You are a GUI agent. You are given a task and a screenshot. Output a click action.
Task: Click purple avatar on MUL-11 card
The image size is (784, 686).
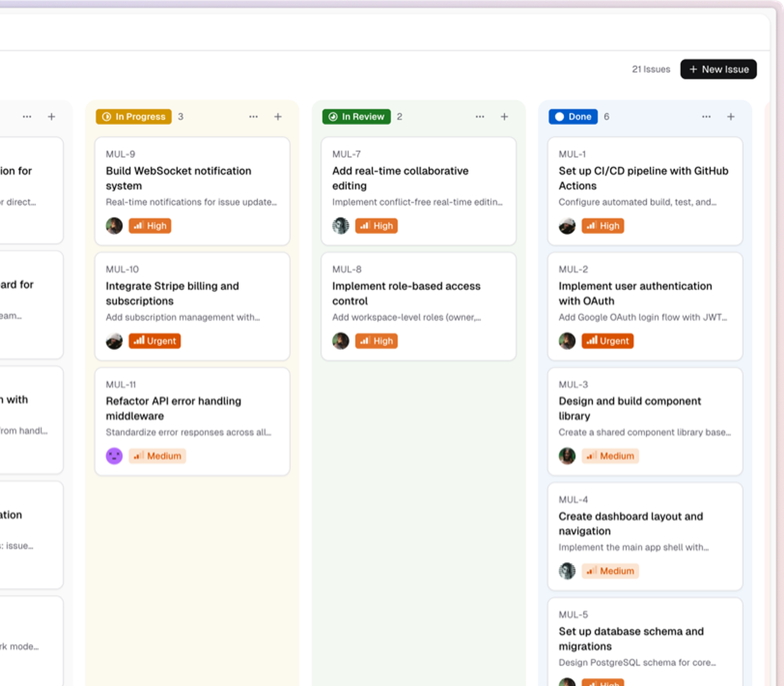click(114, 456)
